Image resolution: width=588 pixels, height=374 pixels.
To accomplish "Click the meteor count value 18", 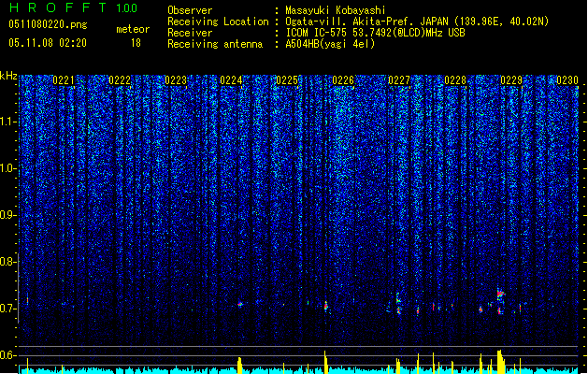I will [136, 43].
